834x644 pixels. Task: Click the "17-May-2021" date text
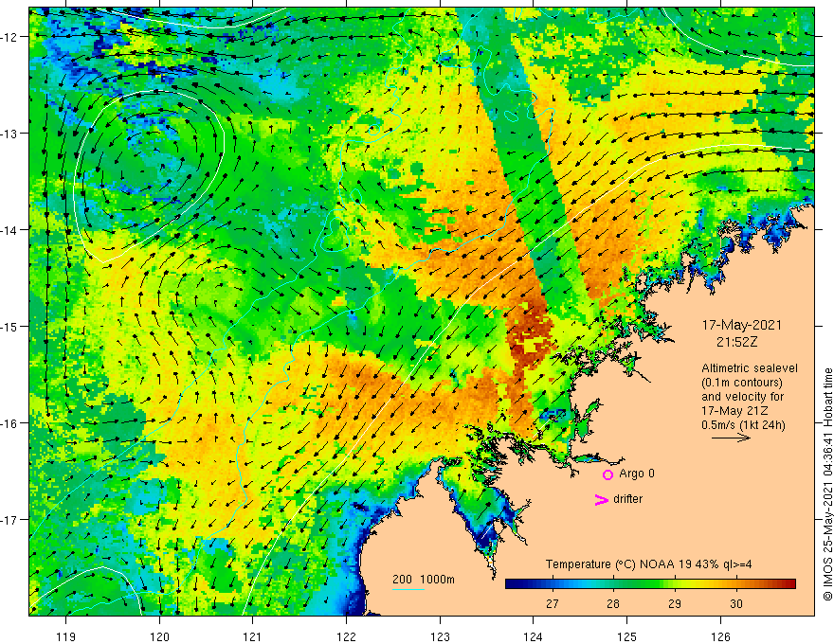tap(741, 325)
